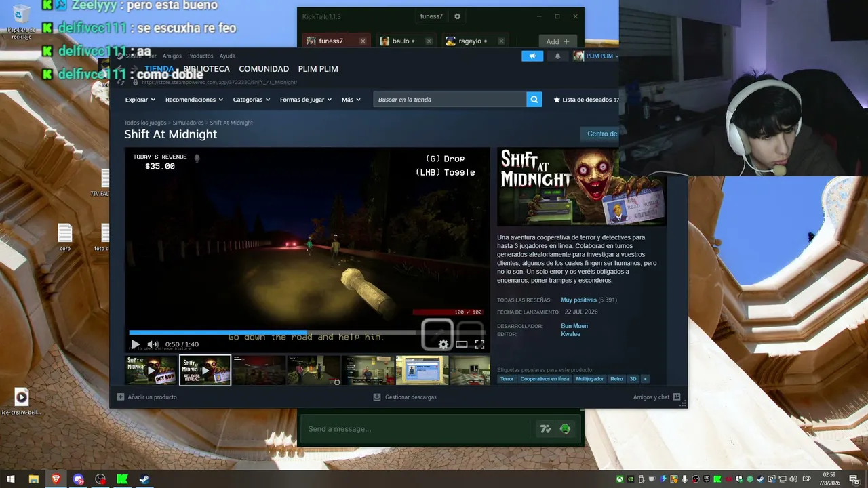Viewport: 868px width, 488px height.
Task: Click Add chatroom button in KickTalk
Action: [558, 41]
